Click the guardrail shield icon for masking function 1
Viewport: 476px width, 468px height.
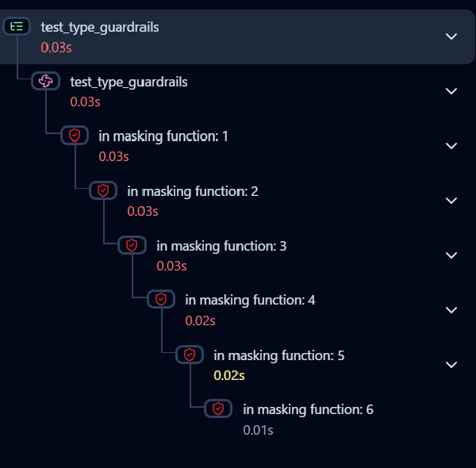tap(75, 136)
